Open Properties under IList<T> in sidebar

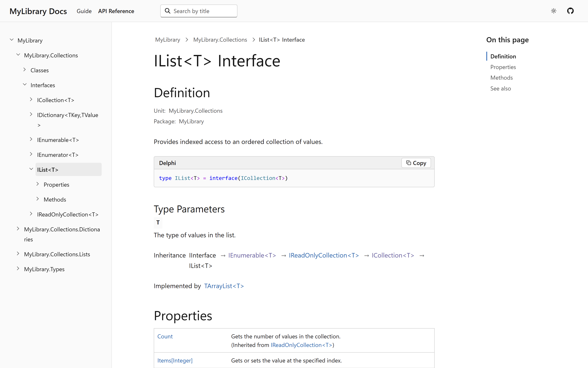click(56, 185)
